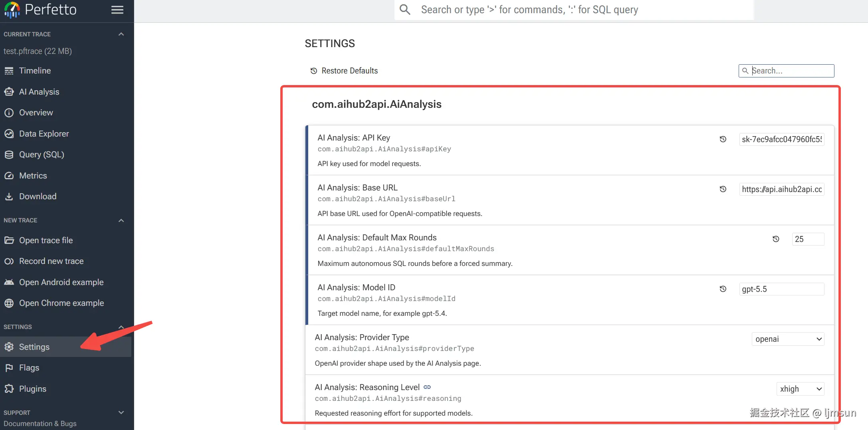Open the Reasoning Level dropdown
This screenshot has height=430, width=868.
800,389
